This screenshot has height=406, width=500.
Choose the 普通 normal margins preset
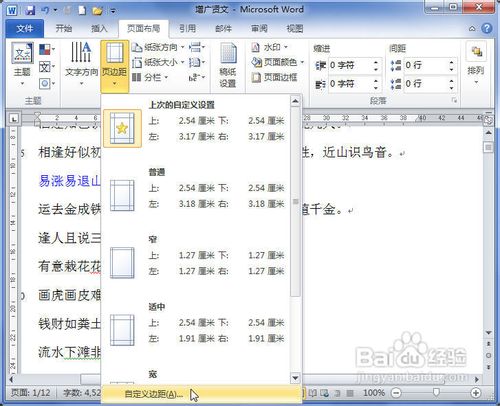click(x=195, y=192)
